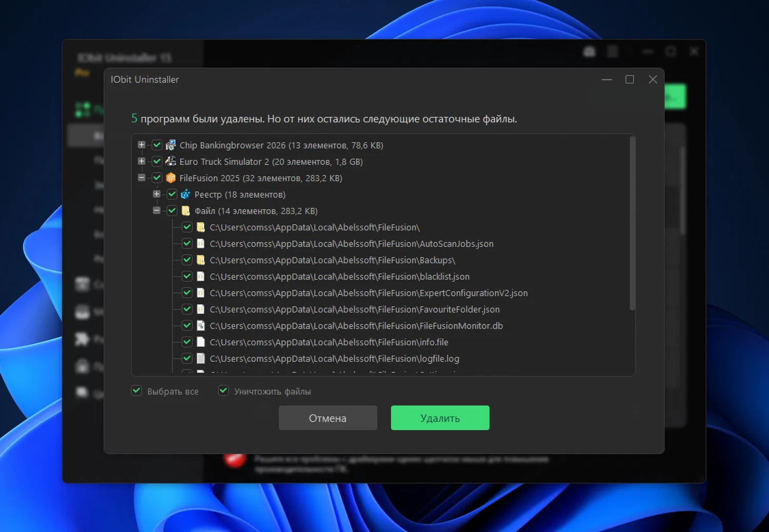Viewport: 769px width, 532px height.
Task: Uncheck the info.file checkbox
Action: coord(187,342)
